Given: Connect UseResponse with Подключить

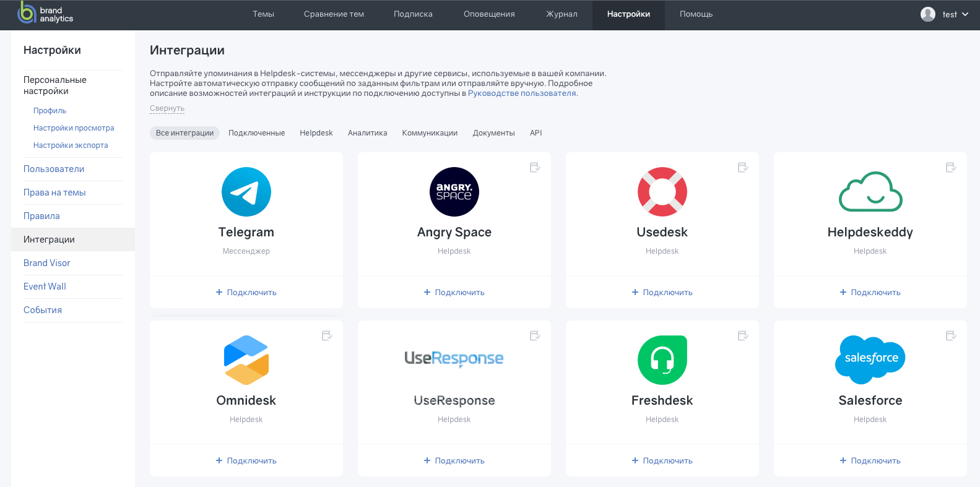Looking at the screenshot, I should click(x=454, y=460).
